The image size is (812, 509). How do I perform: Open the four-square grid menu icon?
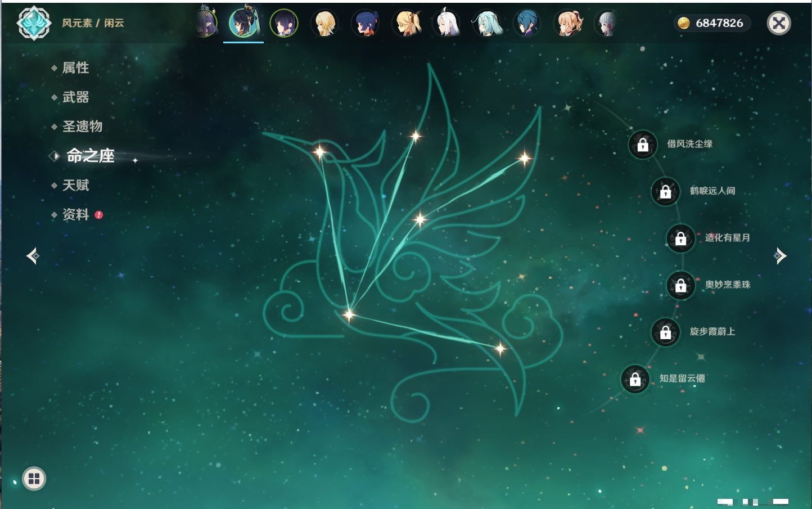[x=34, y=479]
